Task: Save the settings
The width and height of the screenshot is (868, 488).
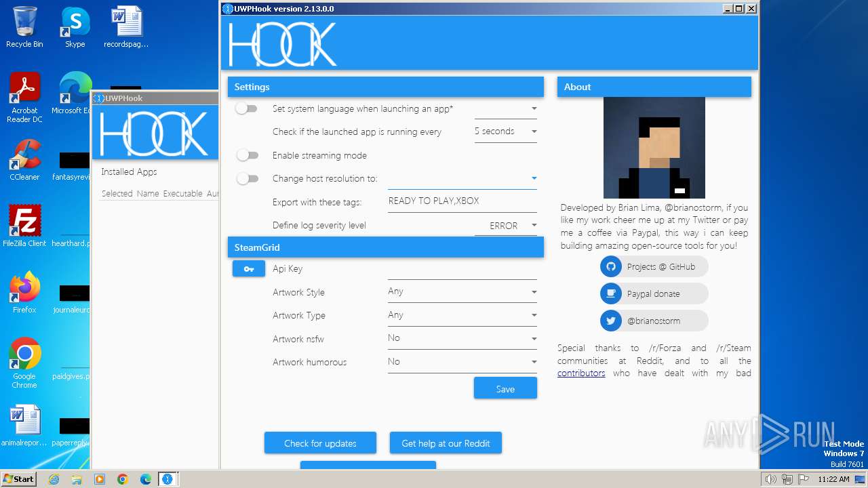Action: (505, 388)
